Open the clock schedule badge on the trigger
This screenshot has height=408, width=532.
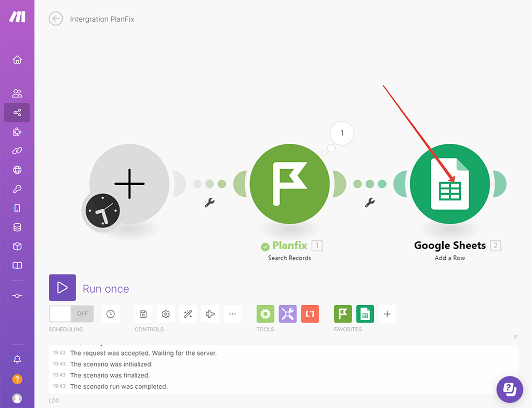102,210
